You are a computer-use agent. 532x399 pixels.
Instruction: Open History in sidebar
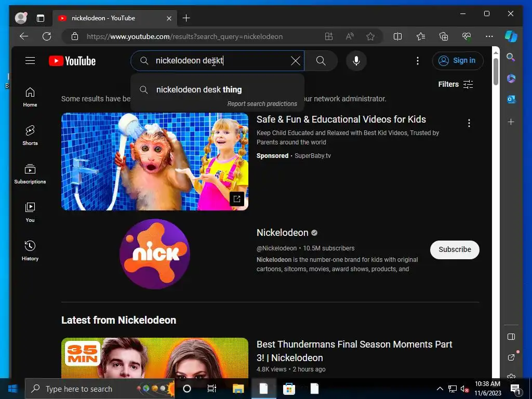pos(30,251)
